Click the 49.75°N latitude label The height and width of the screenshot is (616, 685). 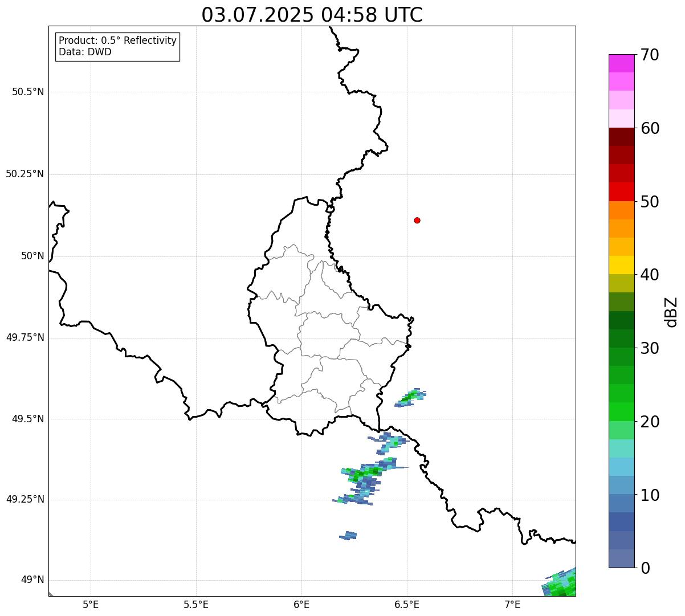click(25, 337)
